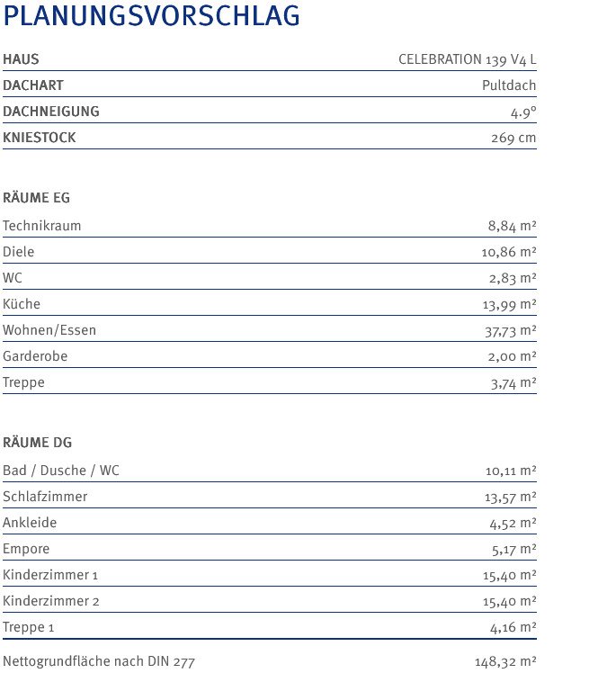Viewport: 607px width, 700px height.
Task: Click the Diele area value 10,86 m²
Action: (x=509, y=252)
